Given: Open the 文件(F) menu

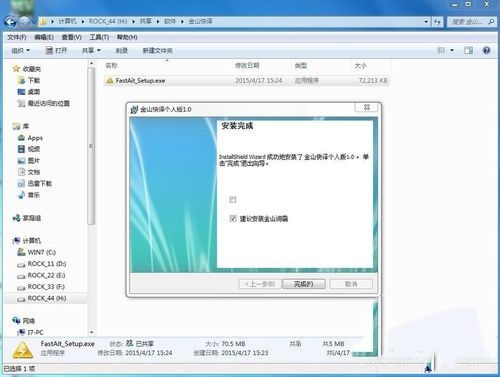Looking at the screenshot, I should point(17,37).
